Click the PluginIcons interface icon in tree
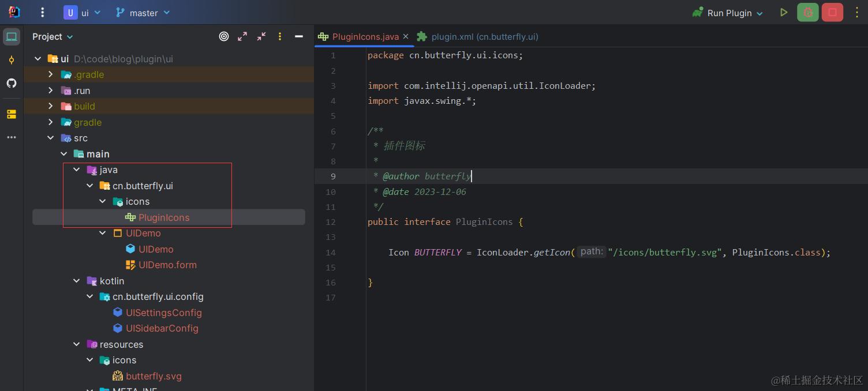The image size is (868, 391). tap(130, 217)
